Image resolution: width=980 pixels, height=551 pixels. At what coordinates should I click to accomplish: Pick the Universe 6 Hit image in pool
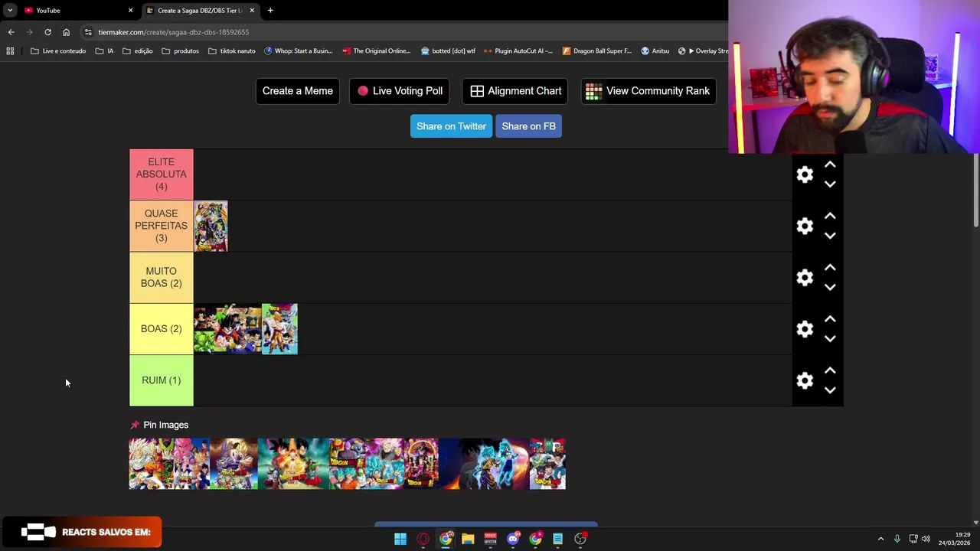(x=347, y=464)
